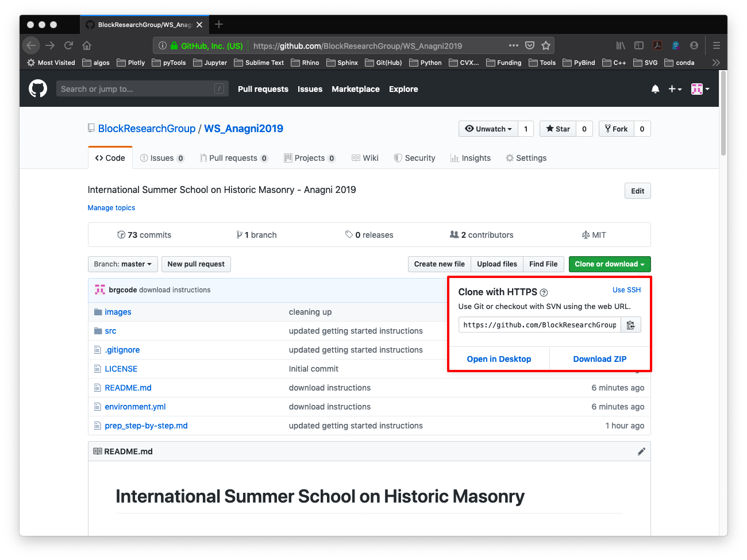This screenshot has width=747, height=560.
Task: Open the Rhino bookmarks folder
Action: click(305, 63)
